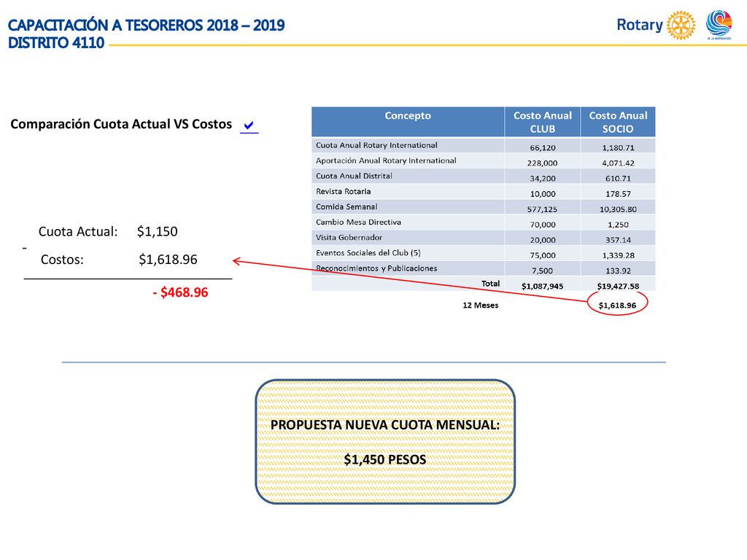Click the member cost value 1,339.28
This screenshot has height=560, width=747.
click(618, 255)
